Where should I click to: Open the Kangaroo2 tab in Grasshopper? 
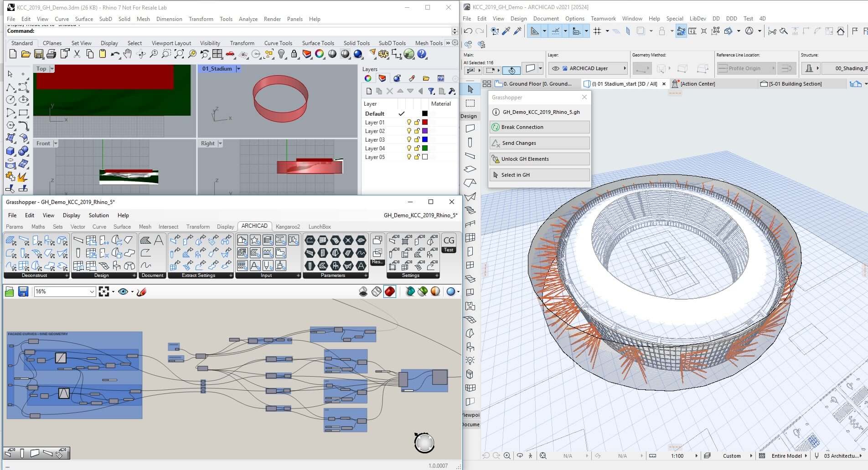click(288, 226)
